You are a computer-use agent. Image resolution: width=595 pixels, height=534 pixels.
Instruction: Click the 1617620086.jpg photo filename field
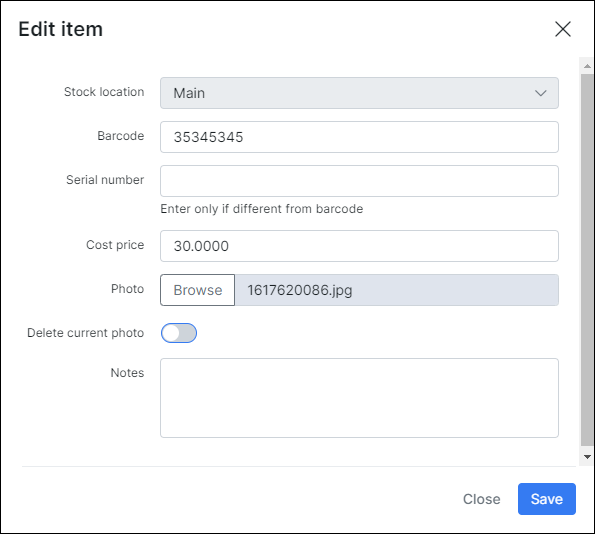coord(397,290)
